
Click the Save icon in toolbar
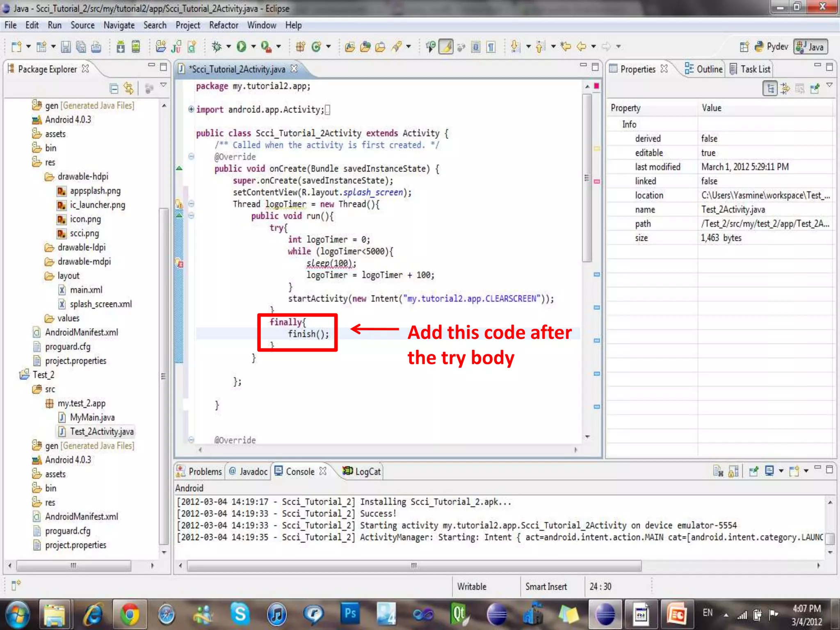click(x=66, y=47)
